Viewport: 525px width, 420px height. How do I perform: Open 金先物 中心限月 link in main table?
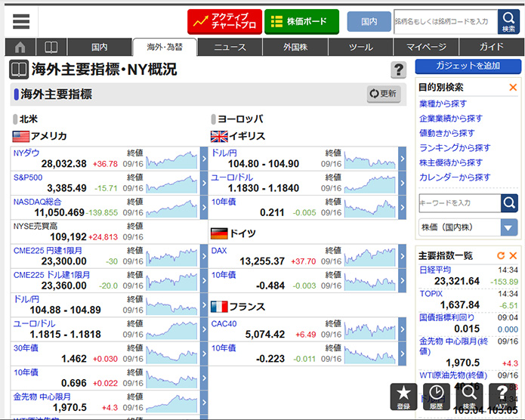(42, 397)
